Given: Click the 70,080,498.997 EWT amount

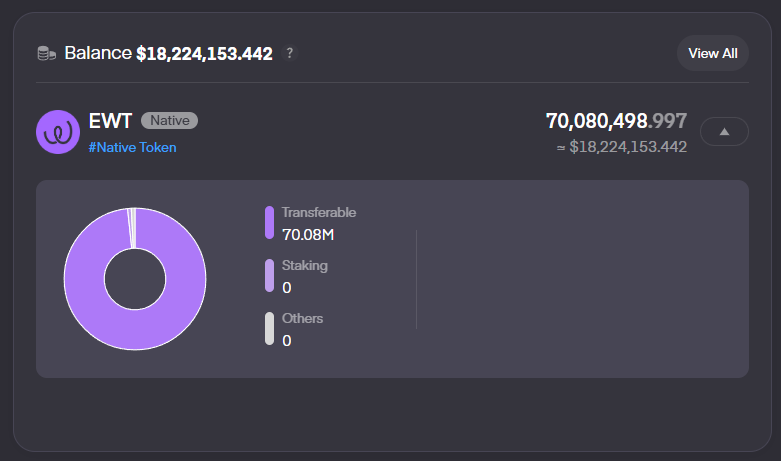Looking at the screenshot, I should [x=617, y=121].
